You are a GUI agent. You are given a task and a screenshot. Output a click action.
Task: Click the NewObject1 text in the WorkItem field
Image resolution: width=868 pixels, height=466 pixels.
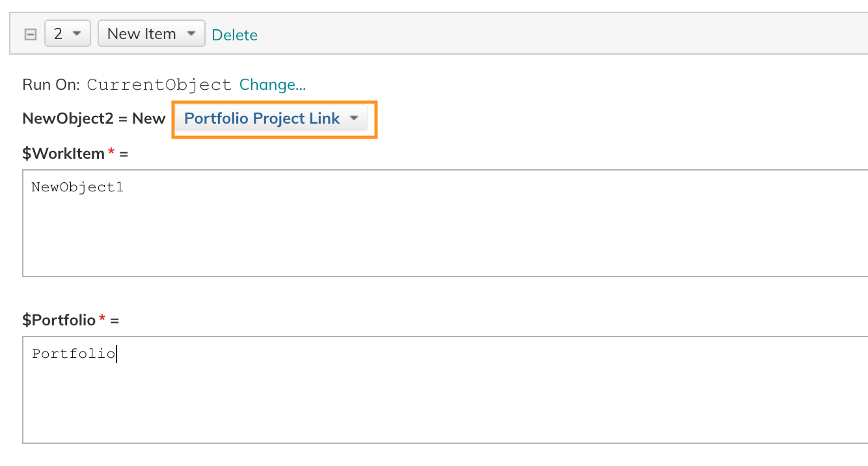(77, 187)
